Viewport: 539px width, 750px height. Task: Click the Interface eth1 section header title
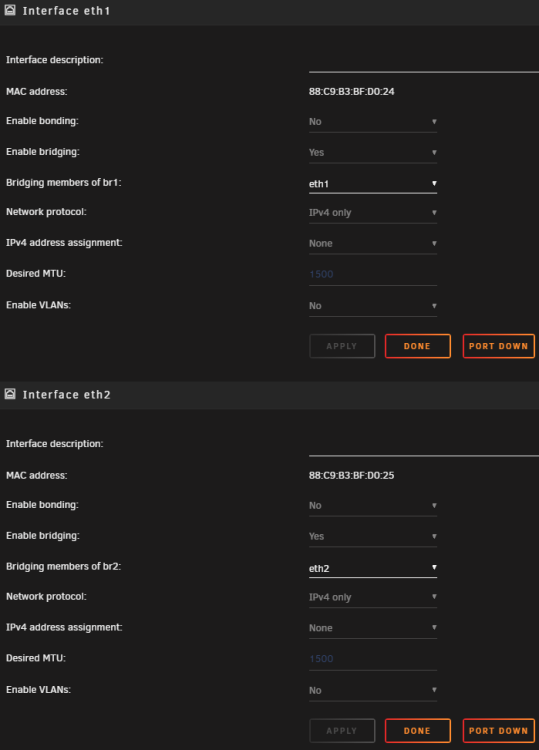[x=66, y=11]
